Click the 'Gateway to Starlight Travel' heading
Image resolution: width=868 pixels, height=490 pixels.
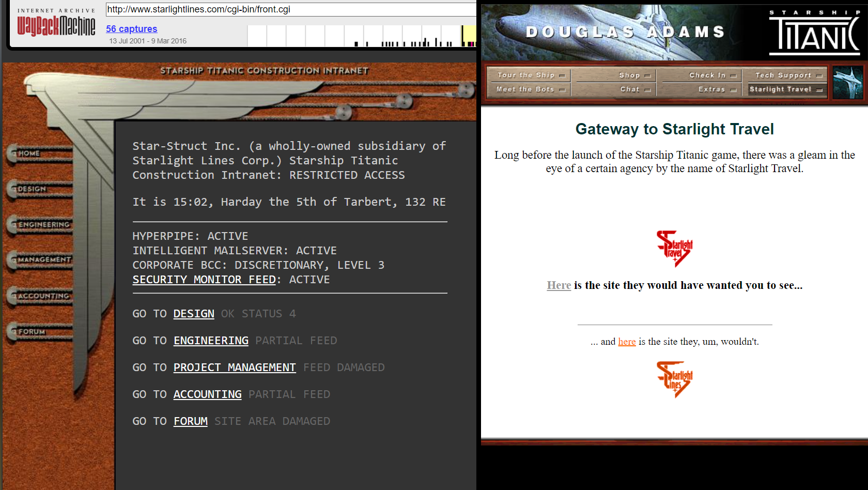675,129
